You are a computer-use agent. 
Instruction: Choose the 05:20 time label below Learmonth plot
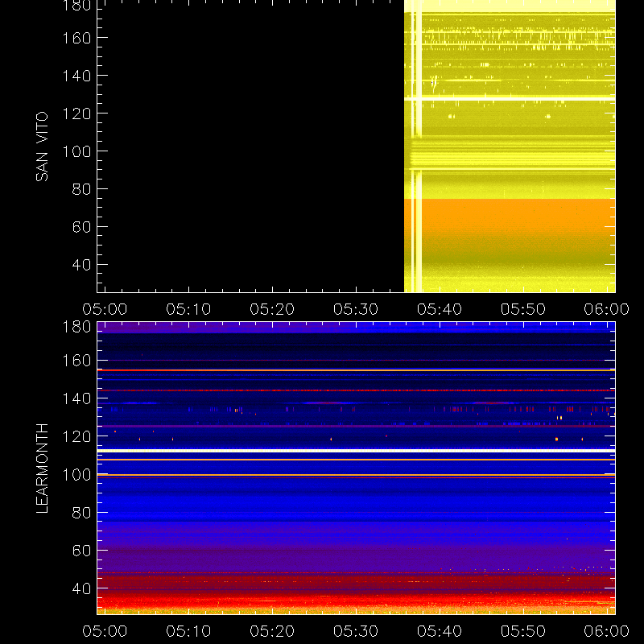(x=272, y=631)
